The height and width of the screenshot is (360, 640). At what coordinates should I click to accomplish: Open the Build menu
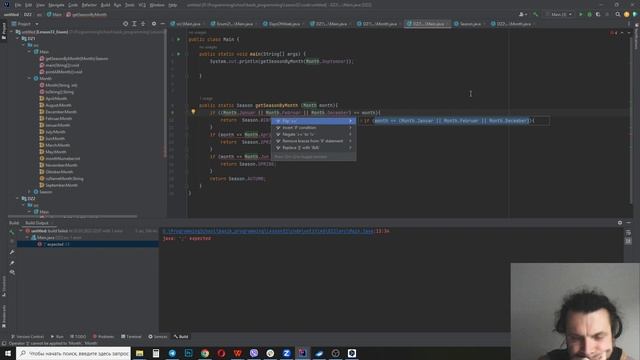[x=105, y=5]
